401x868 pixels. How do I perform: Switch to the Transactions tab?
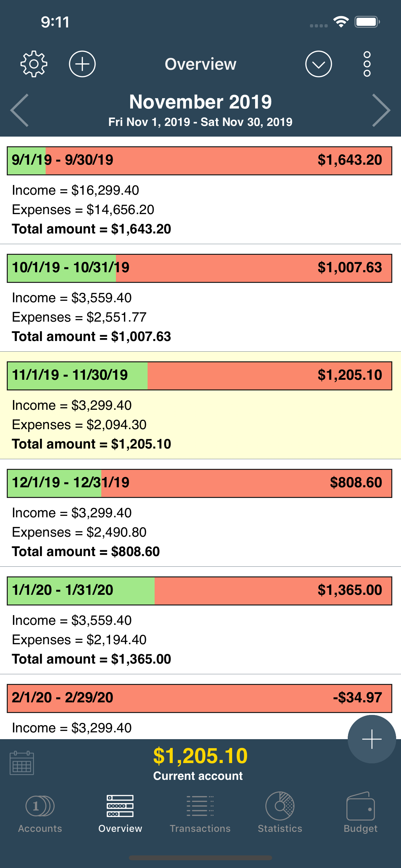[x=200, y=812]
